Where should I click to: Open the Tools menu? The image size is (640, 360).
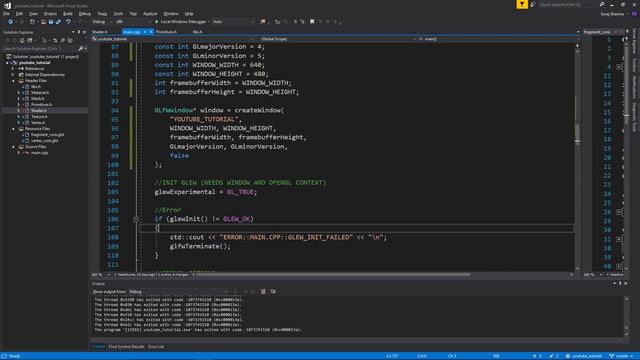[118, 13]
